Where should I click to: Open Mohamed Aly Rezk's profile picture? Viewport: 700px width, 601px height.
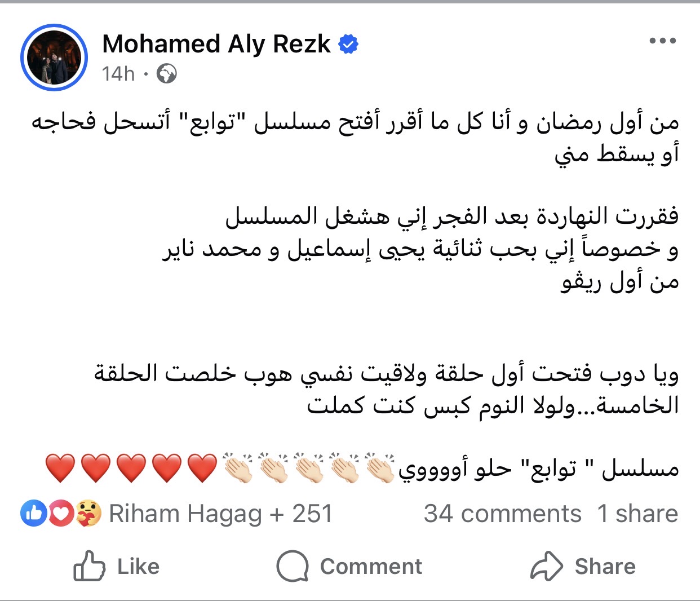[x=54, y=58]
